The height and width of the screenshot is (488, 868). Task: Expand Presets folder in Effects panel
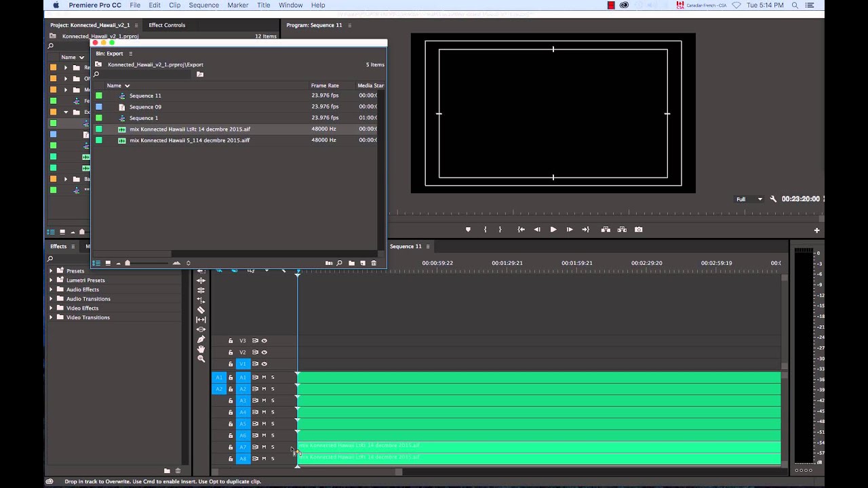[x=51, y=271]
